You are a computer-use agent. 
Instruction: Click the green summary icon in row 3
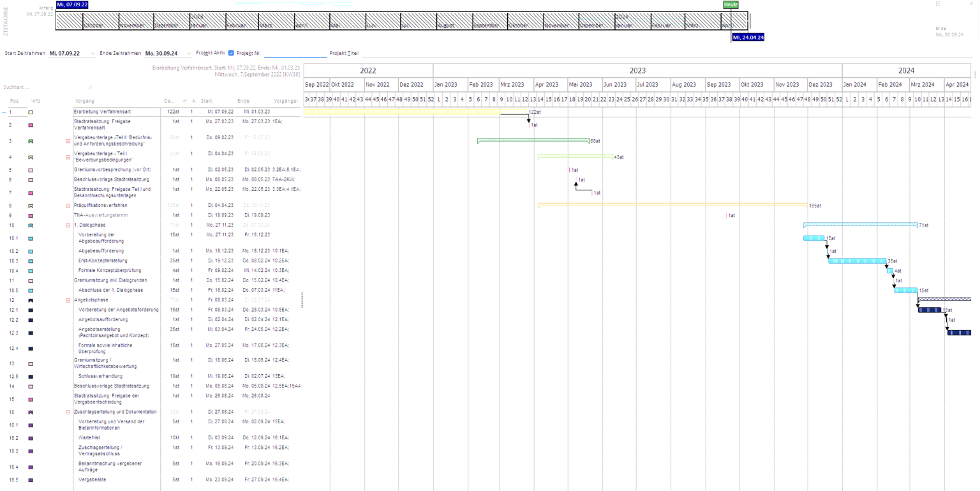coord(31,140)
